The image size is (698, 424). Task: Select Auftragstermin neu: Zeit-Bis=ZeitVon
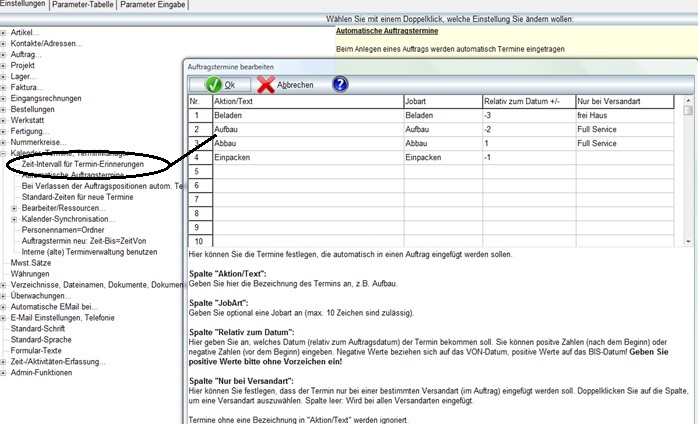pyautogui.click(x=84, y=241)
